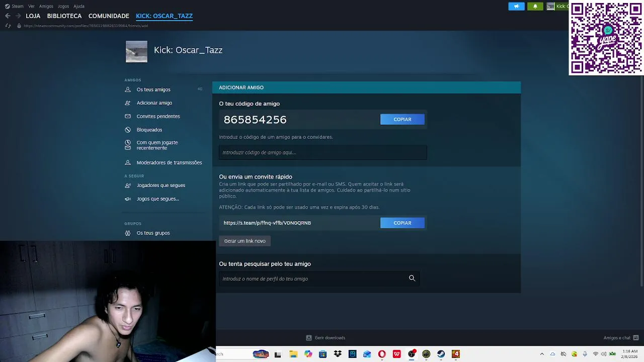Open Bloqueados list
The height and width of the screenshot is (362, 644).
coord(149,130)
